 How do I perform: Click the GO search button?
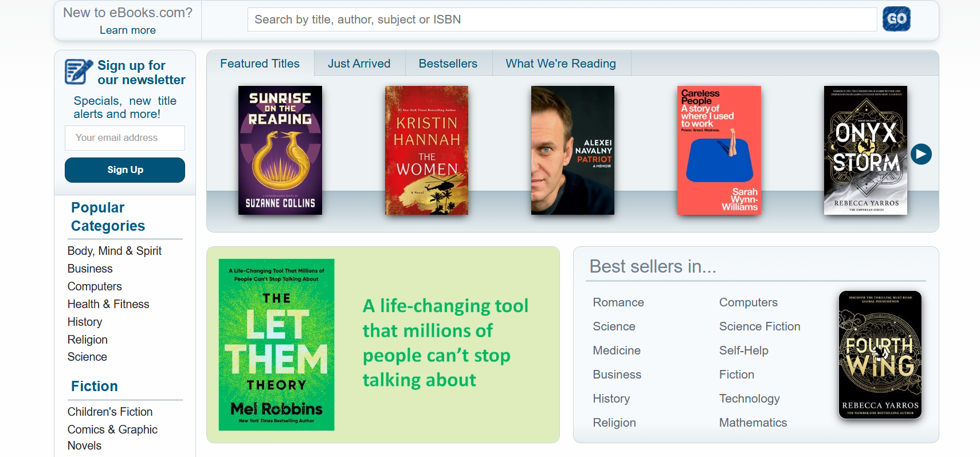pos(896,19)
